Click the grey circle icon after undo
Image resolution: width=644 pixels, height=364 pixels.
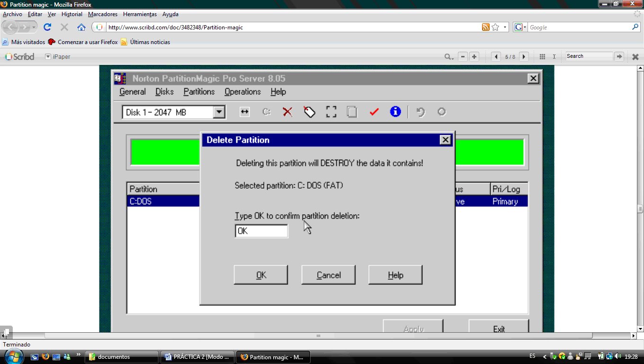click(441, 112)
